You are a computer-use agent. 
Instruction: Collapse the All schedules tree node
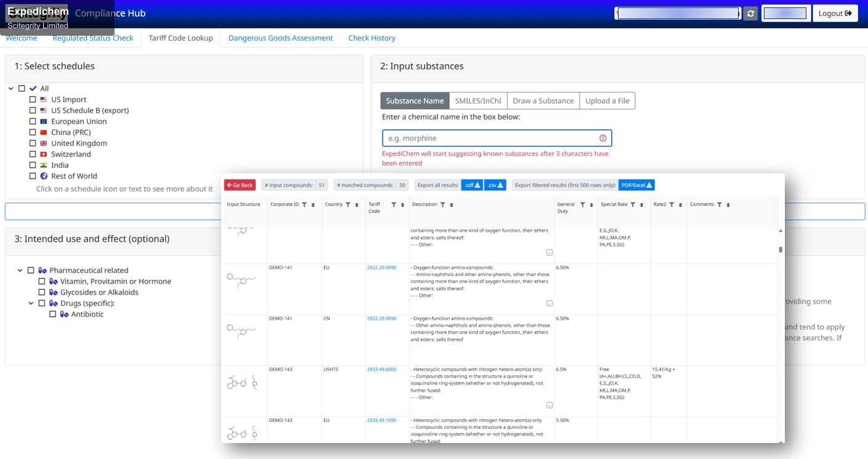[11, 89]
